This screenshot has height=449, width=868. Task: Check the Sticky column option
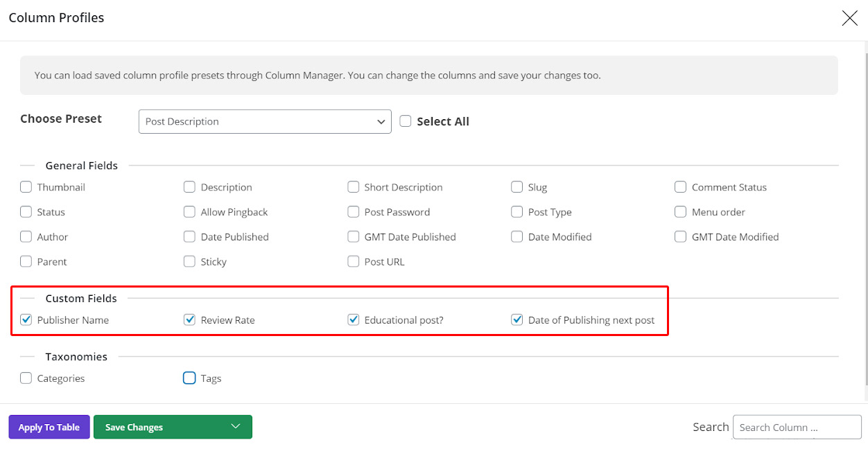tap(189, 261)
